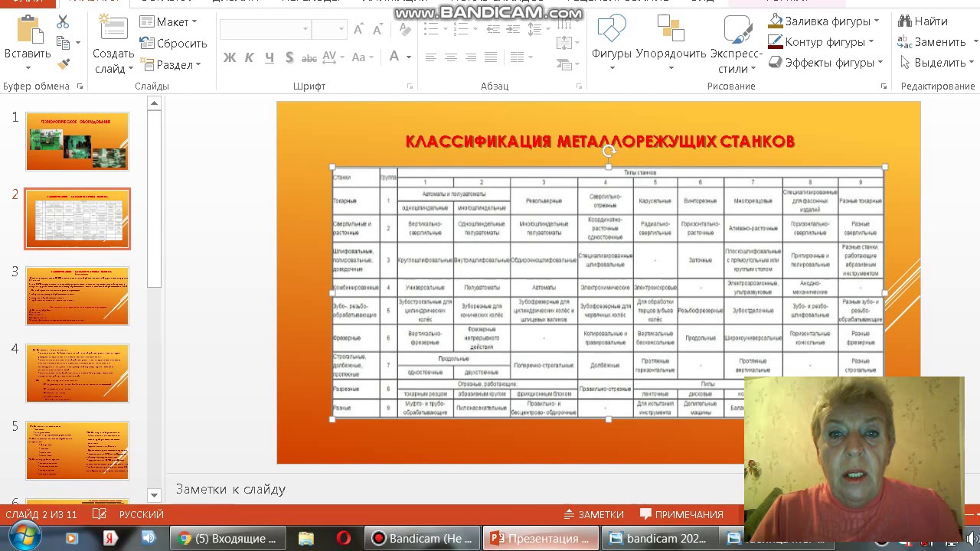Click the Создать слайд icon
Image resolution: width=980 pixels, height=551 pixels.
coord(113,30)
